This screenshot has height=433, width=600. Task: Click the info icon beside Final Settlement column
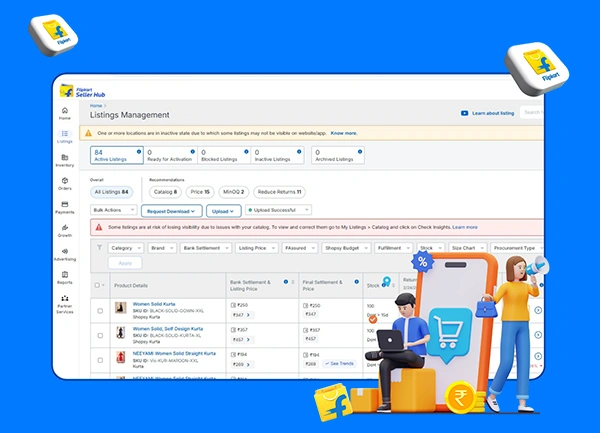click(356, 282)
